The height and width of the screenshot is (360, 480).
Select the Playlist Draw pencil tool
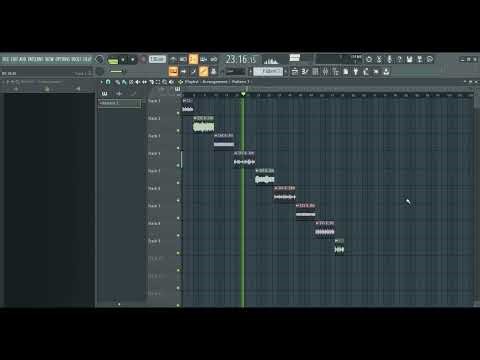[x=117, y=82]
